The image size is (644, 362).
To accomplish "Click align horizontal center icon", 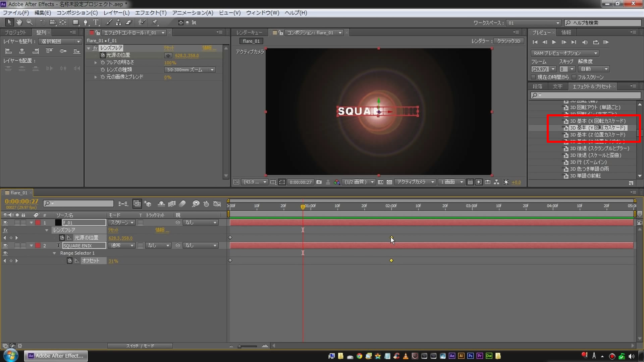I will coord(22,51).
